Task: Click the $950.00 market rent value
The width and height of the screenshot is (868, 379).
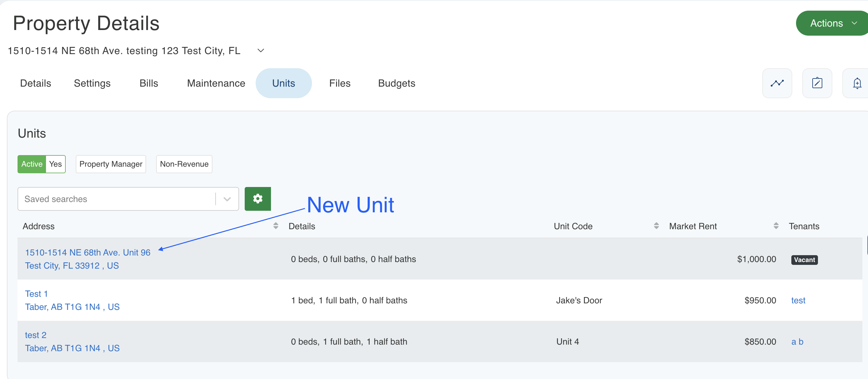Action: (760, 301)
